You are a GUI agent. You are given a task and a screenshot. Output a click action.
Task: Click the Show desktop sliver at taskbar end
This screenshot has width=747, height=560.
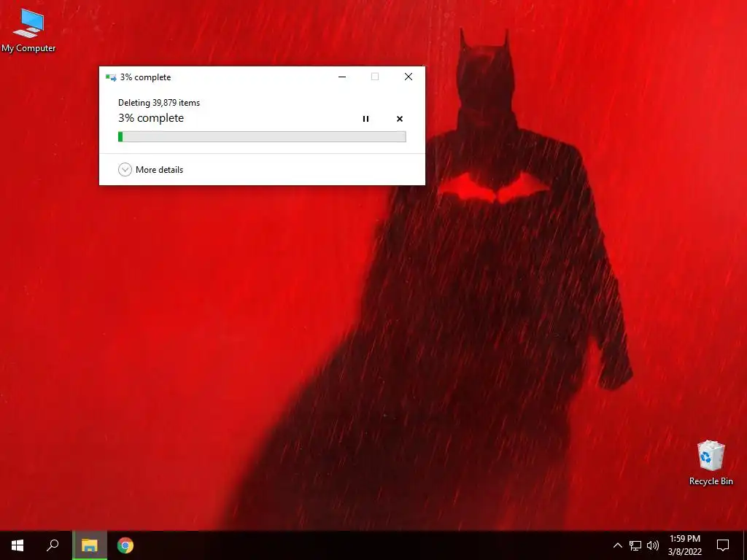pyautogui.click(x=745, y=545)
